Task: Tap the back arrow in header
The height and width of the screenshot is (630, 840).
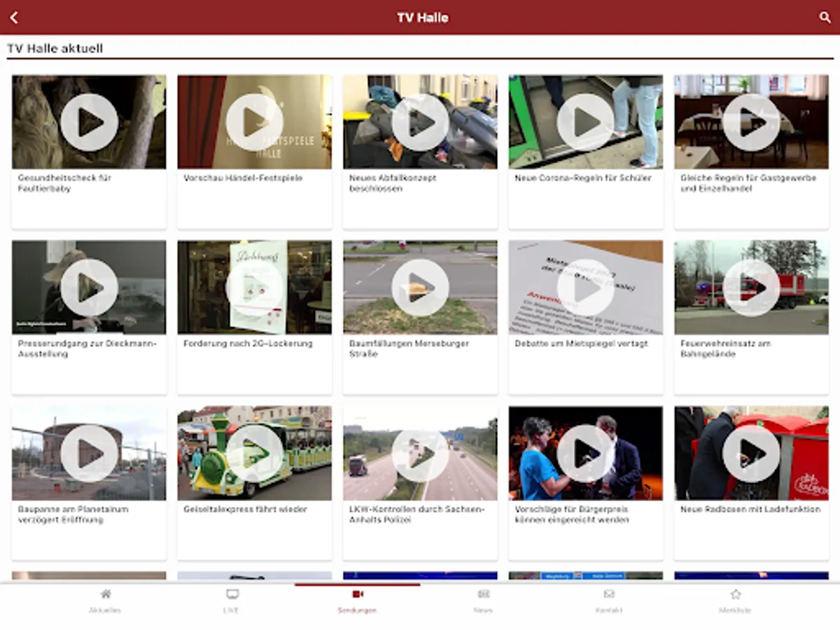Action: (x=14, y=17)
